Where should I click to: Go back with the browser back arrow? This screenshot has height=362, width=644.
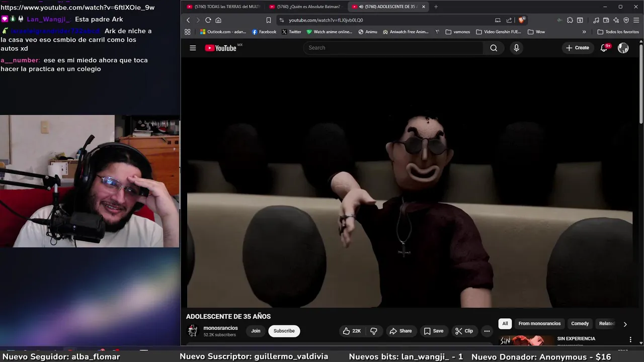tap(188, 20)
